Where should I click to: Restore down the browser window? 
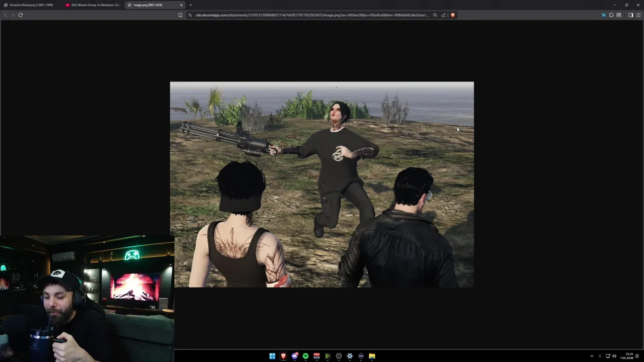(x=626, y=5)
